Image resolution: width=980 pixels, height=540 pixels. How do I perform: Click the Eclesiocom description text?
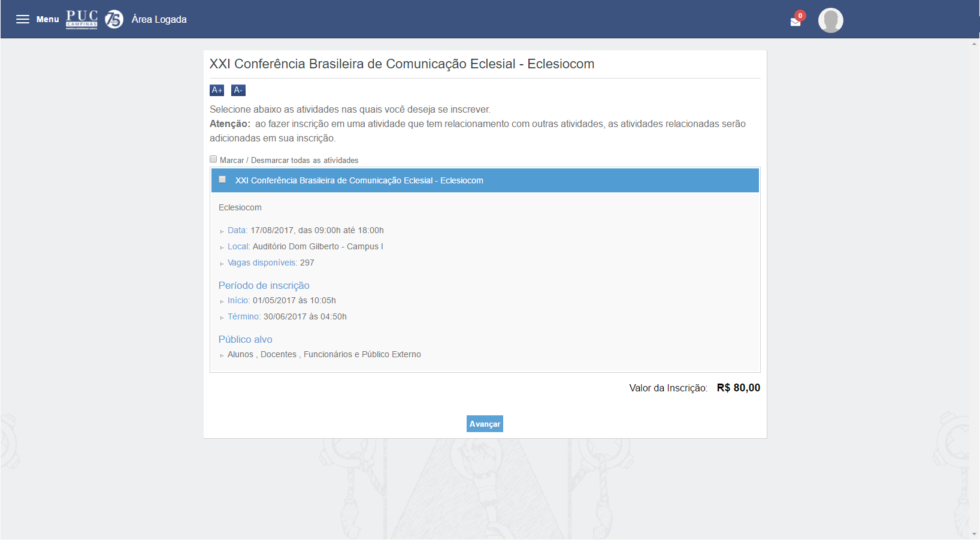pos(240,207)
